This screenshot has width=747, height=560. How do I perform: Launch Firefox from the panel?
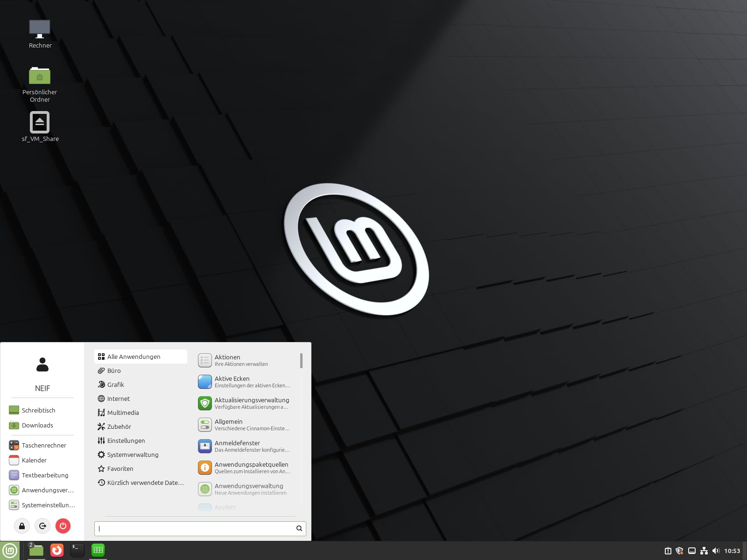[57, 551]
